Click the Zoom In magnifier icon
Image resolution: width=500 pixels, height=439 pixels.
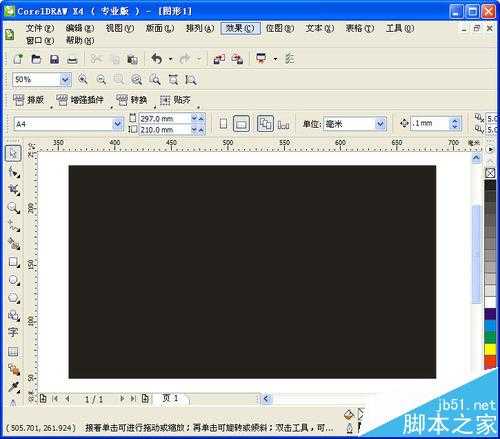pyautogui.click(x=83, y=80)
